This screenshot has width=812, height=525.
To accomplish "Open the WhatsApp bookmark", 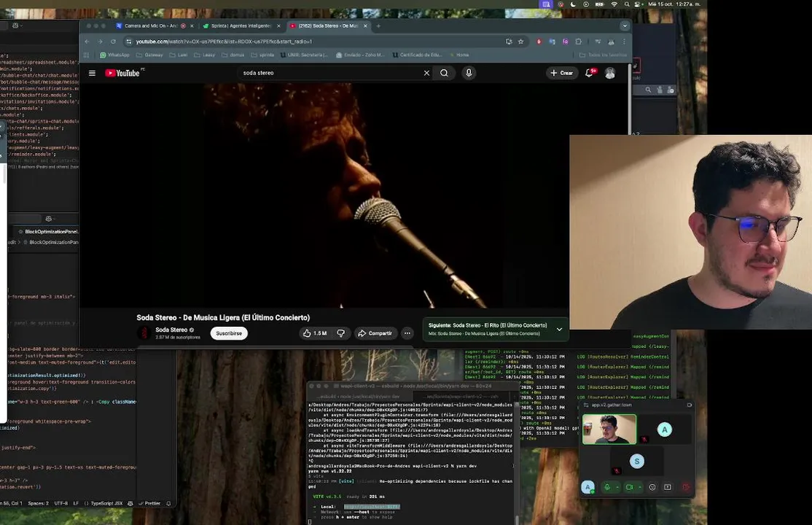I will [x=114, y=55].
